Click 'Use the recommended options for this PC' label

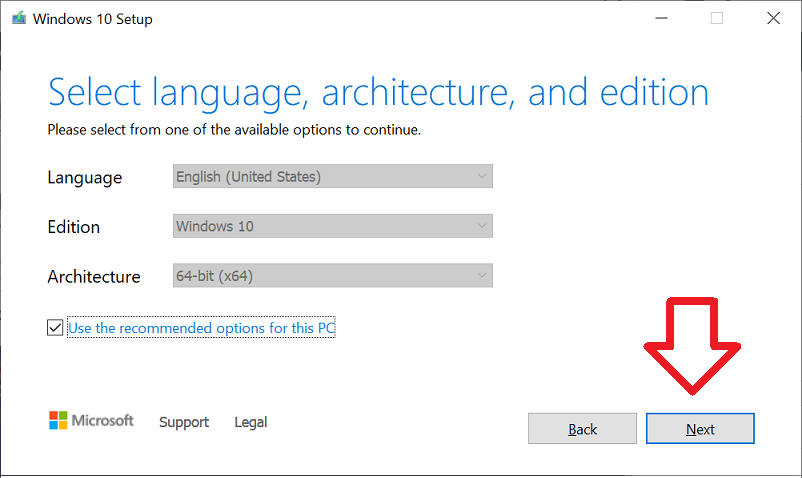pos(202,328)
